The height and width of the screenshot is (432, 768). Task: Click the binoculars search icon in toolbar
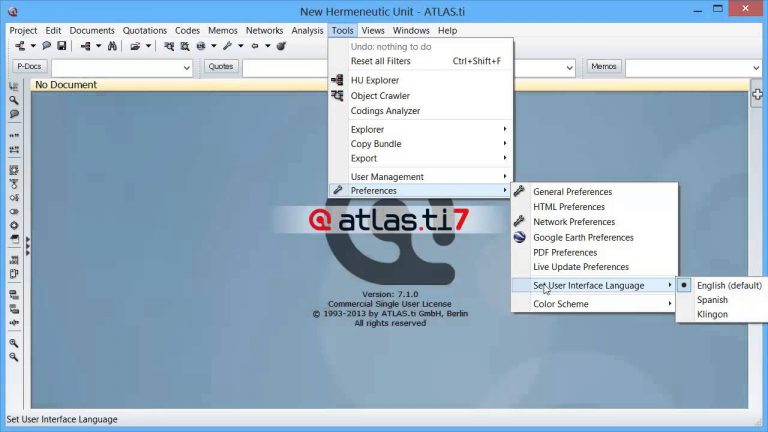pos(112,46)
